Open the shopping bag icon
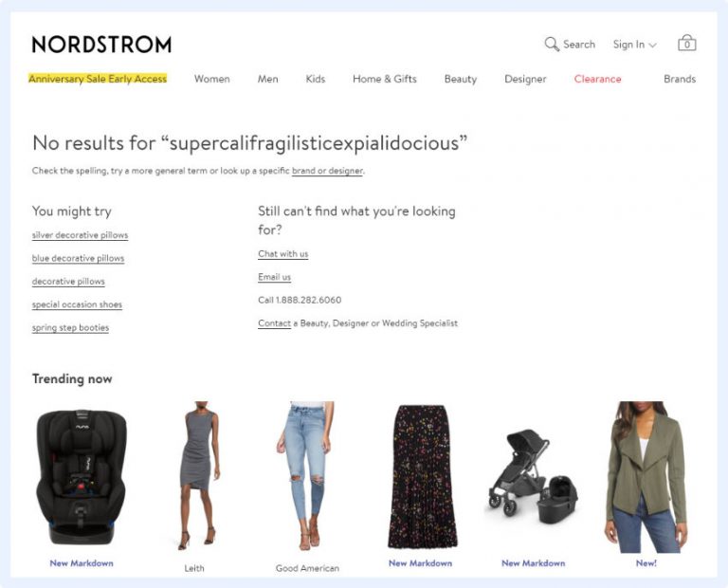Screen dimensions: 728x588 (x=686, y=43)
